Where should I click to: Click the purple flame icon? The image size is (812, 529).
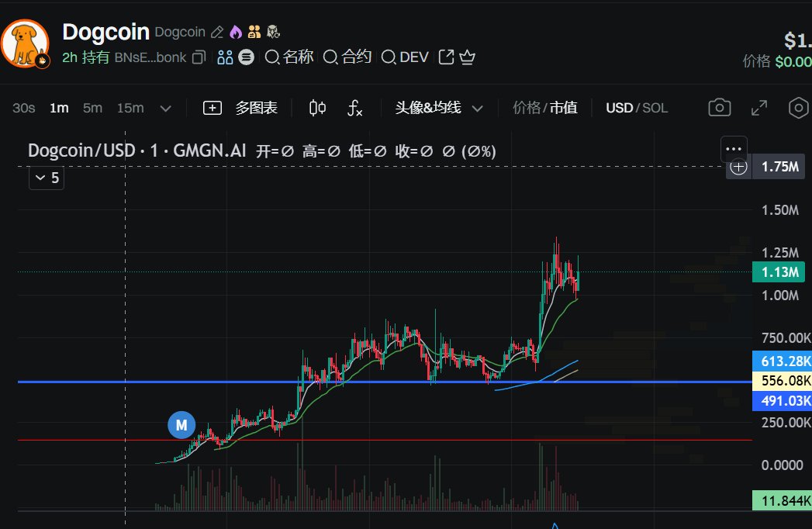236,32
